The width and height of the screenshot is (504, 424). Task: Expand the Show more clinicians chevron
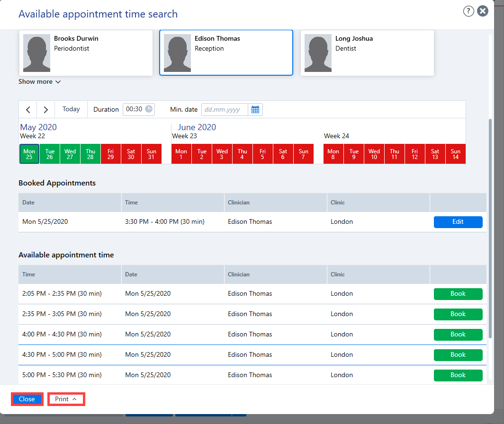(58, 82)
